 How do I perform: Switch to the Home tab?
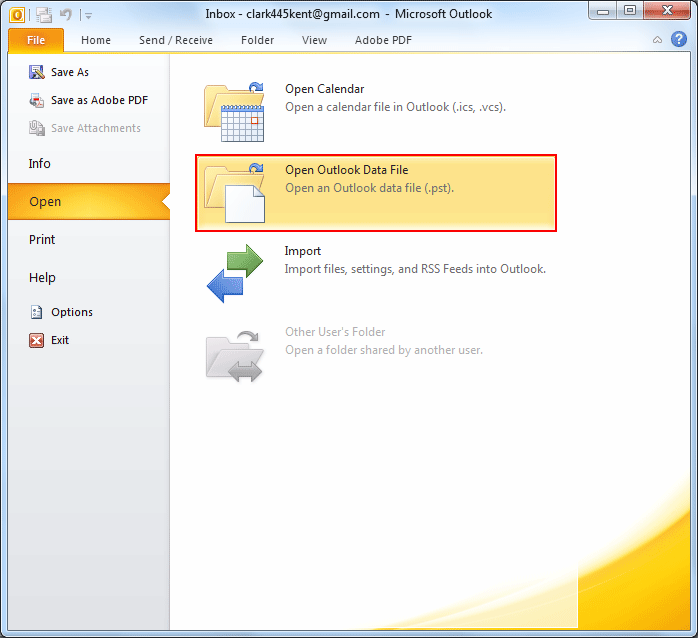coord(96,40)
